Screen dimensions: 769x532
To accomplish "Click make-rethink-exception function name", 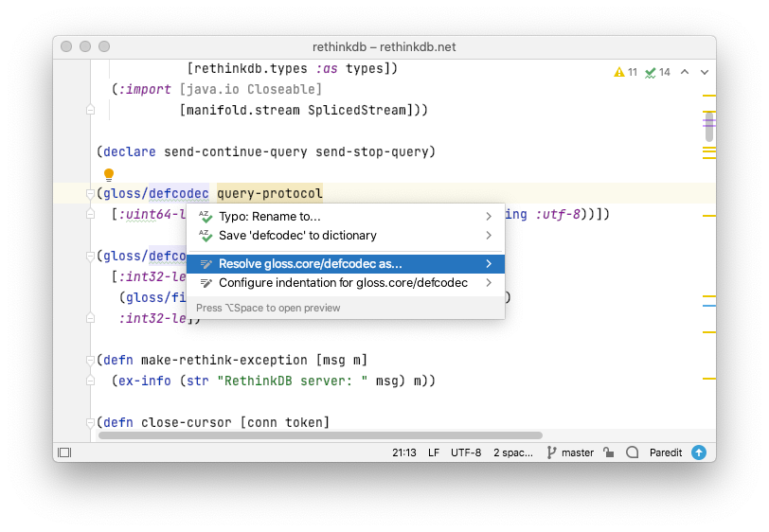I will [x=224, y=360].
